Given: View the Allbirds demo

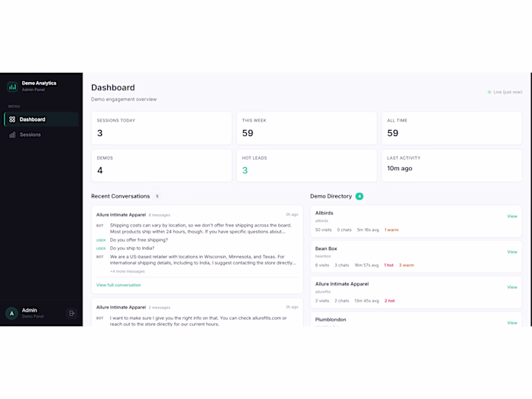Looking at the screenshot, I should tap(512, 217).
